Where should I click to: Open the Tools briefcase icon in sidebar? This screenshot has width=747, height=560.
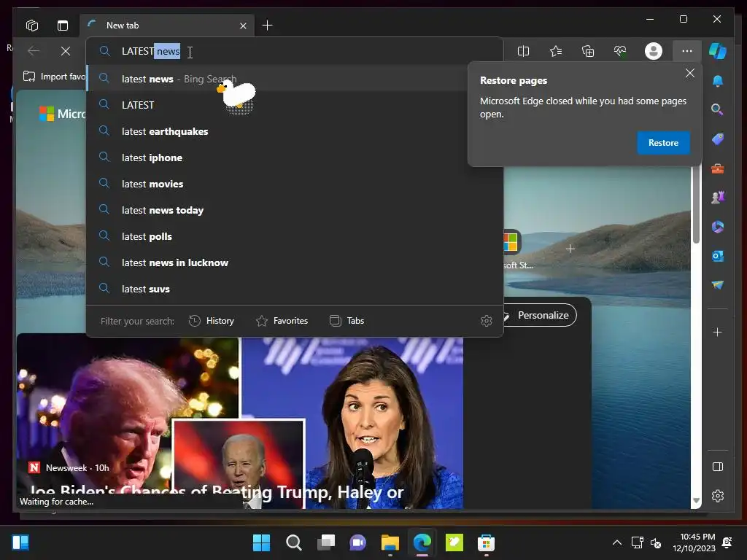coord(718,168)
